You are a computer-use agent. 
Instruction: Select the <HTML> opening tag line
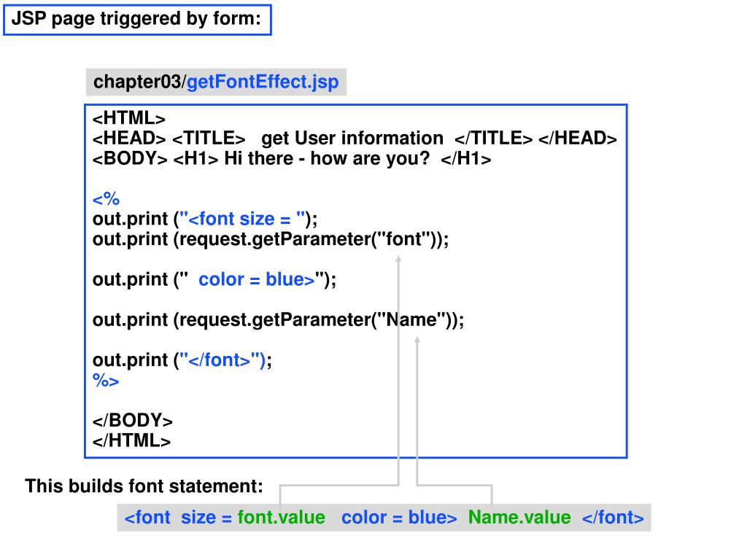[129, 118]
